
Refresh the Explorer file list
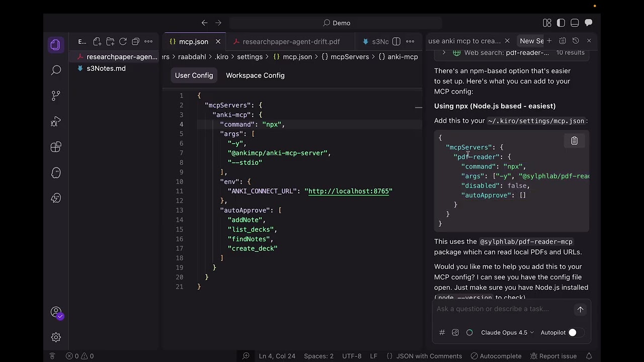pyautogui.click(x=123, y=41)
